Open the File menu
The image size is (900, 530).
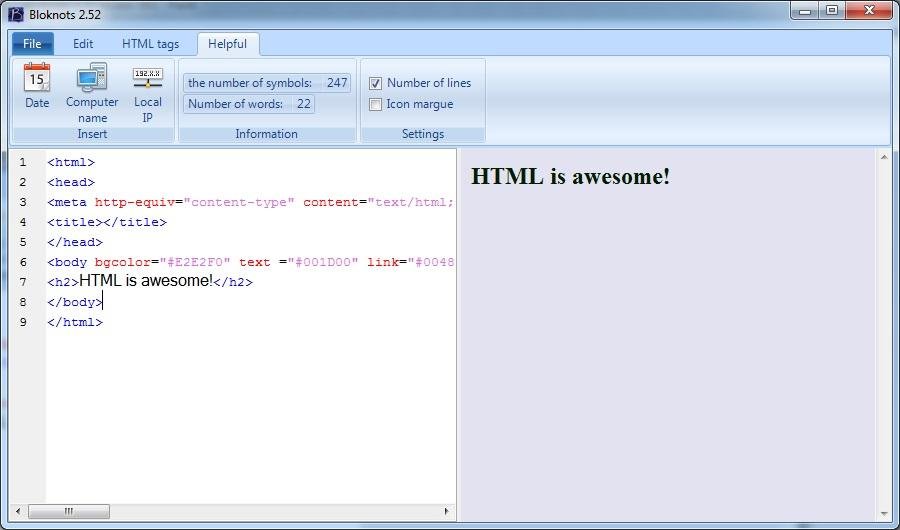(x=32, y=44)
